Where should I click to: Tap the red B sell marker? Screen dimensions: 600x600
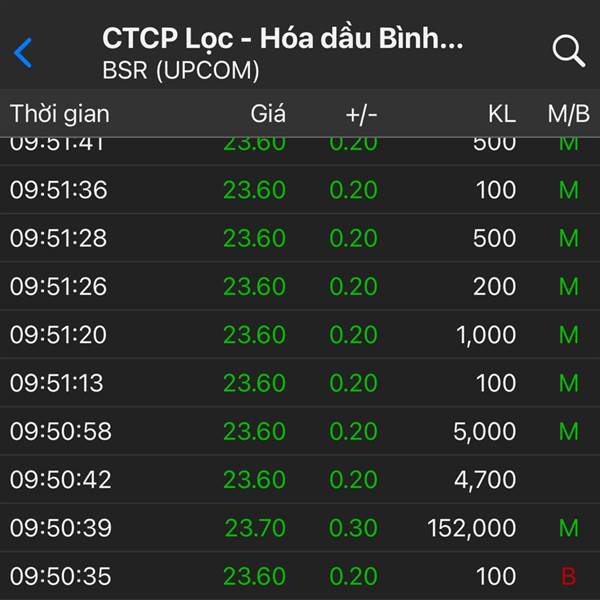click(569, 576)
